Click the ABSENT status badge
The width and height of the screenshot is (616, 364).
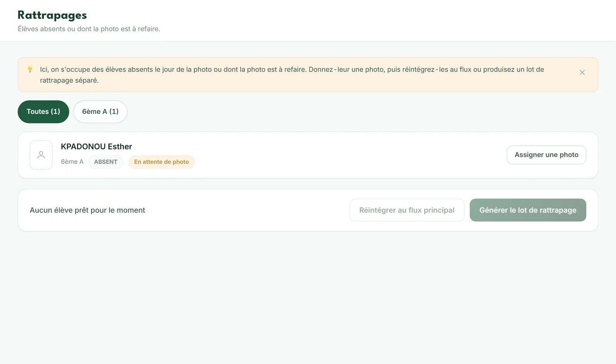click(106, 162)
